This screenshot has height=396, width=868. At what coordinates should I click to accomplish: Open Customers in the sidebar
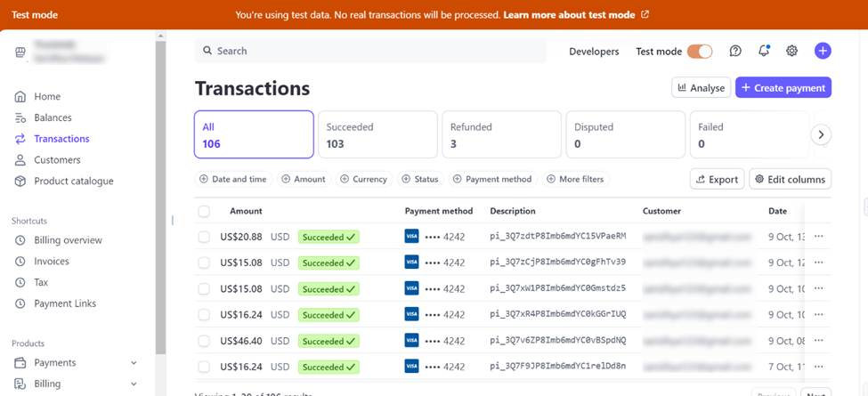click(57, 160)
